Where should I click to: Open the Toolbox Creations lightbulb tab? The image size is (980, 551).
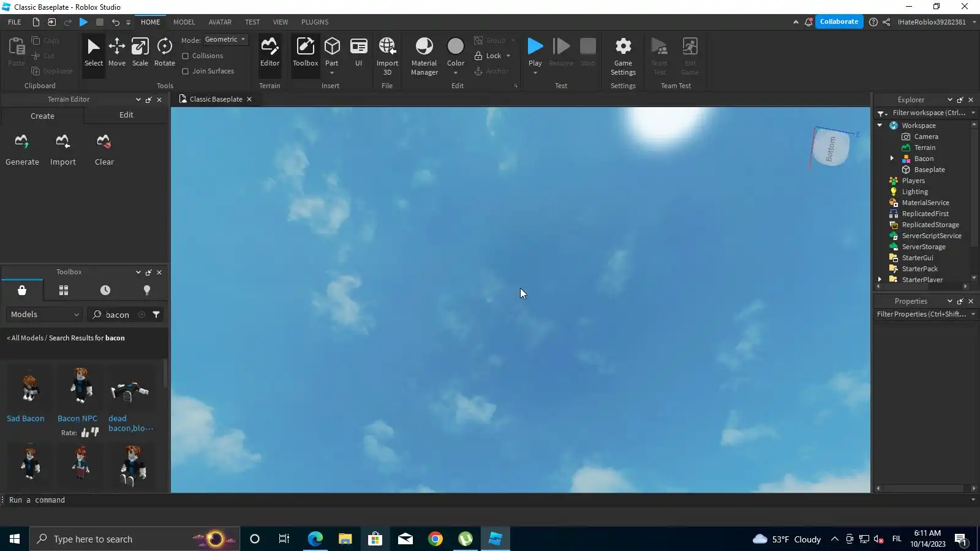click(147, 290)
